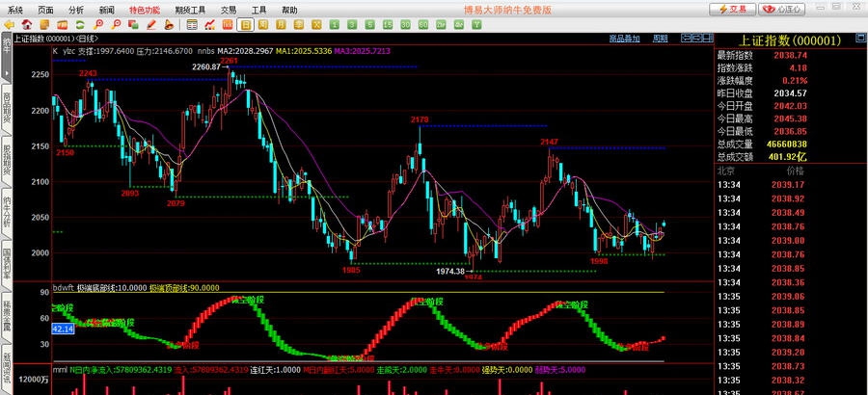The image size is (868, 395).
Task: Click the 商品叠加 link
Action: pos(624,39)
